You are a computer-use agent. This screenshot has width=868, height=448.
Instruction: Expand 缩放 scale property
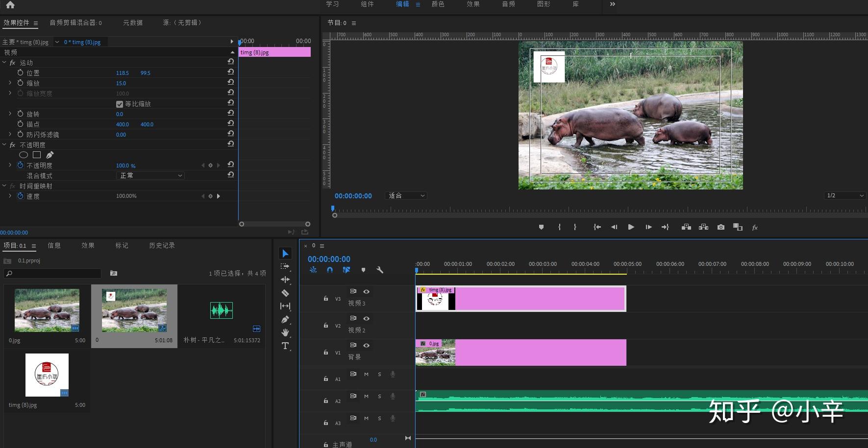10,83
